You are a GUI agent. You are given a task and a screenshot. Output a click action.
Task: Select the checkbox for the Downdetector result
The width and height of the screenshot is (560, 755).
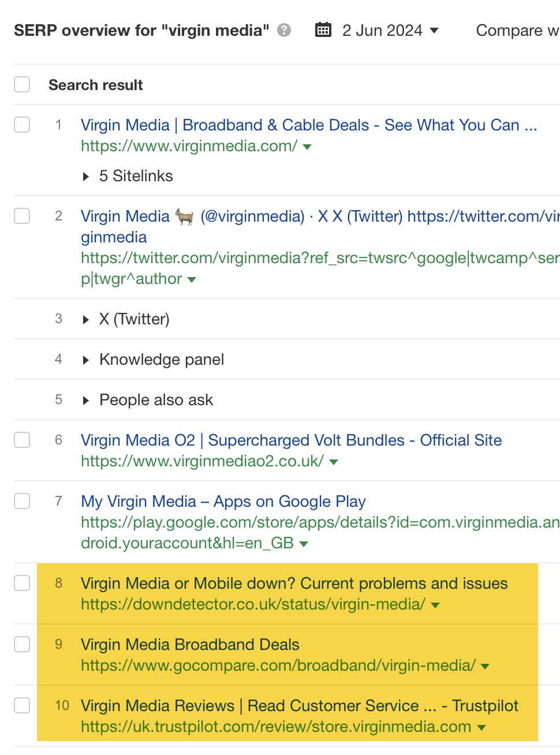click(21, 583)
